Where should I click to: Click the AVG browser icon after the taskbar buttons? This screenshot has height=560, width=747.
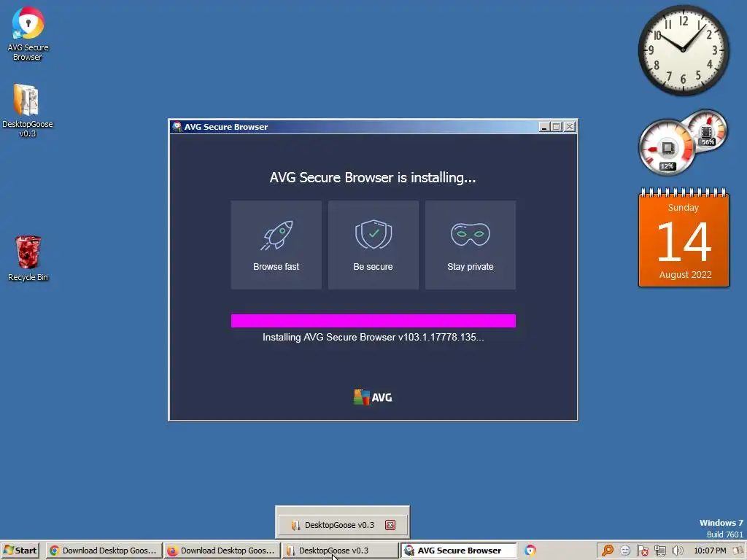[x=530, y=551]
